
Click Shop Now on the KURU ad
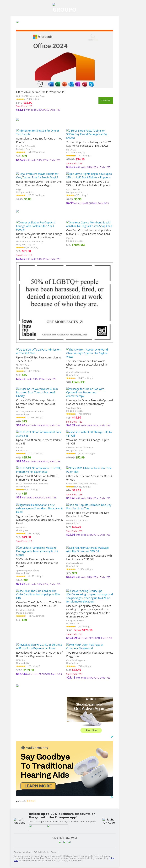[91, 731]
